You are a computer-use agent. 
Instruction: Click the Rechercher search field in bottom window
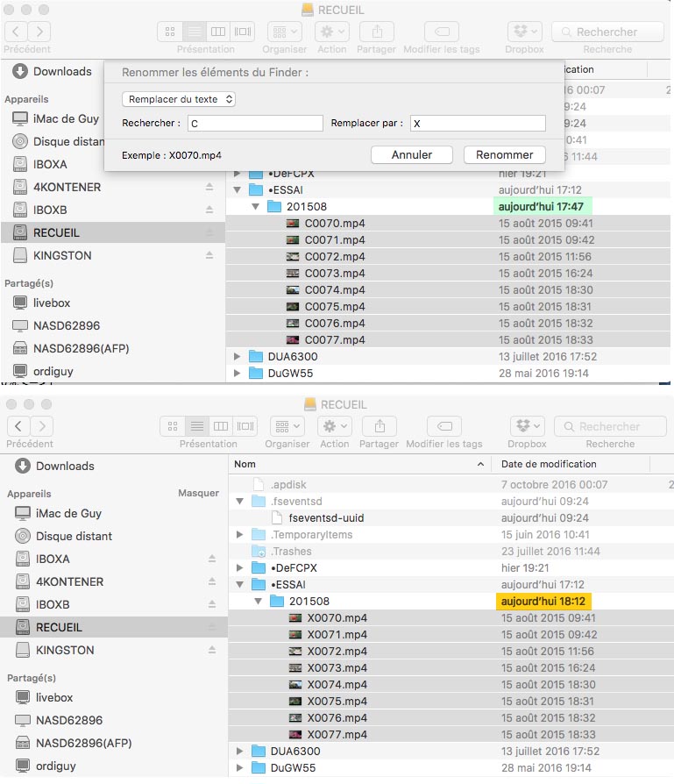(x=610, y=426)
